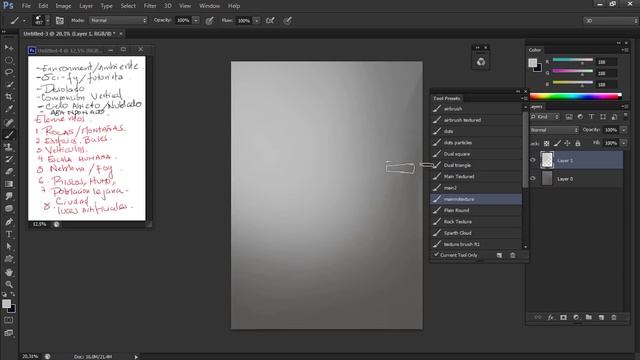The width and height of the screenshot is (640, 360).
Task: Open layer Opacity arrow in Layers panel
Action: 624,130
